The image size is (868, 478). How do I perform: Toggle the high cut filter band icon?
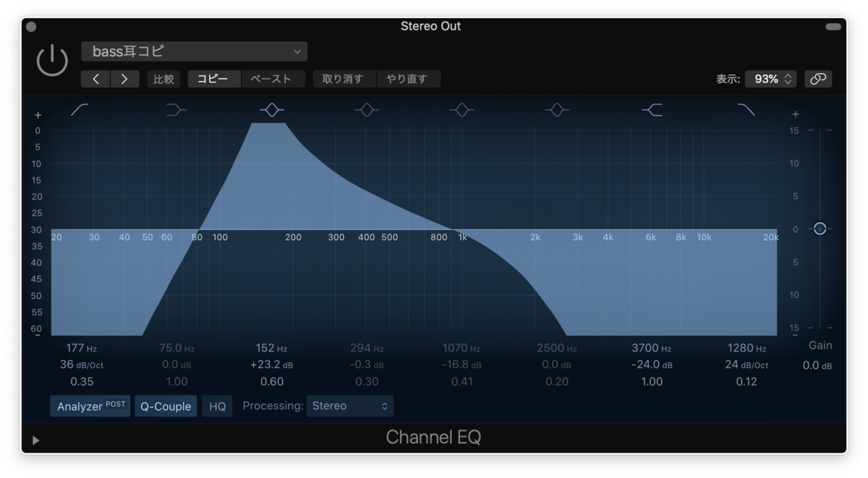pyautogui.click(x=746, y=110)
